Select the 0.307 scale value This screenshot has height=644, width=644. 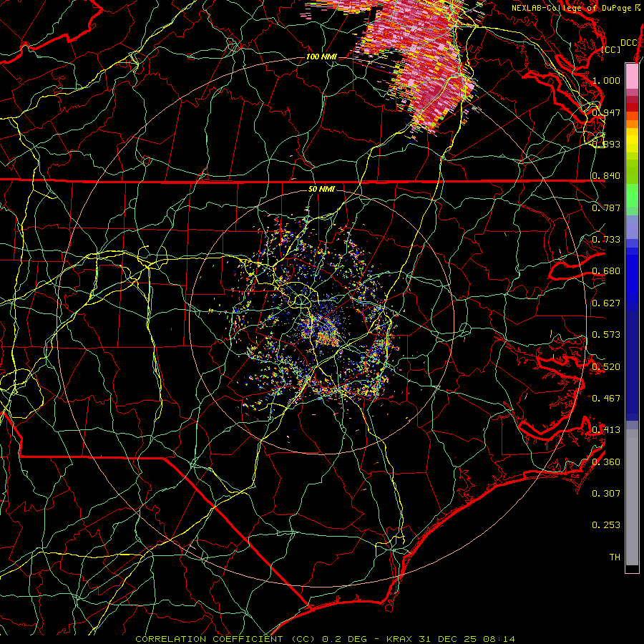[606, 494]
